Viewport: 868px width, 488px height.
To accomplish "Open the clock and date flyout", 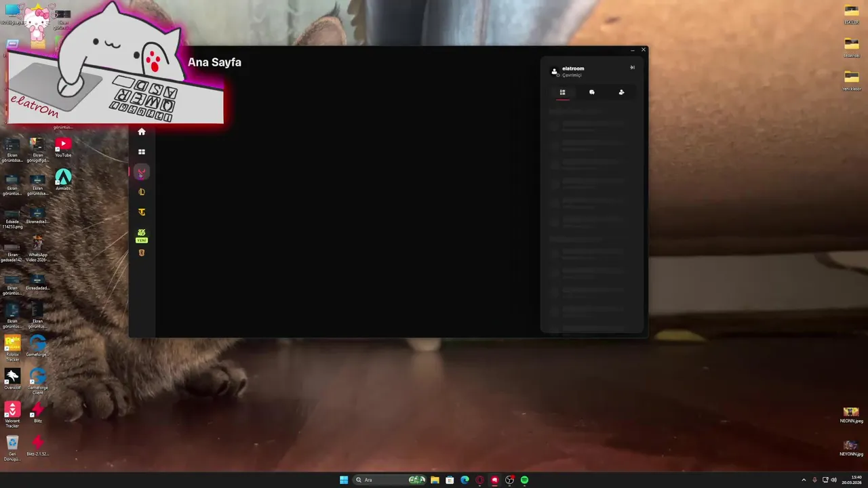I will pyautogui.click(x=852, y=480).
